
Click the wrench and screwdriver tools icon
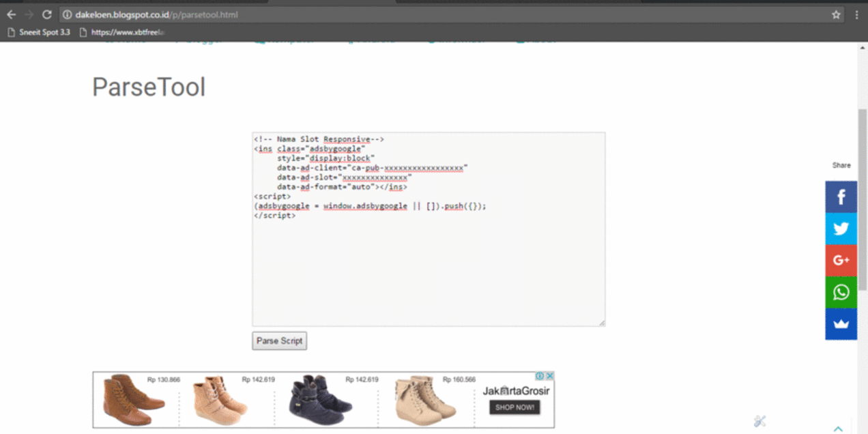coord(760,421)
